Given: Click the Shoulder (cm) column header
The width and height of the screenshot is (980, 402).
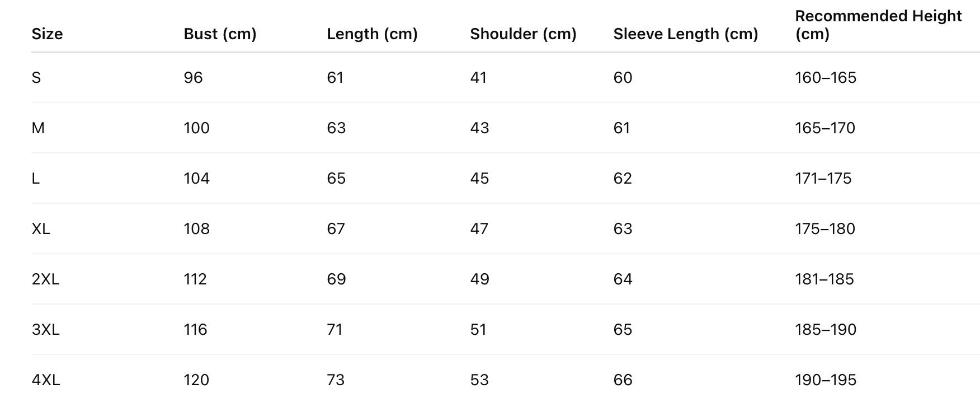Looking at the screenshot, I should click(x=523, y=34).
